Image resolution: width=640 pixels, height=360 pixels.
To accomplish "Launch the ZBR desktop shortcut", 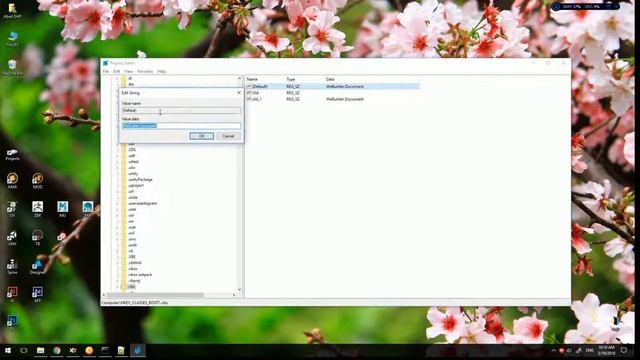I will click(x=38, y=209).
